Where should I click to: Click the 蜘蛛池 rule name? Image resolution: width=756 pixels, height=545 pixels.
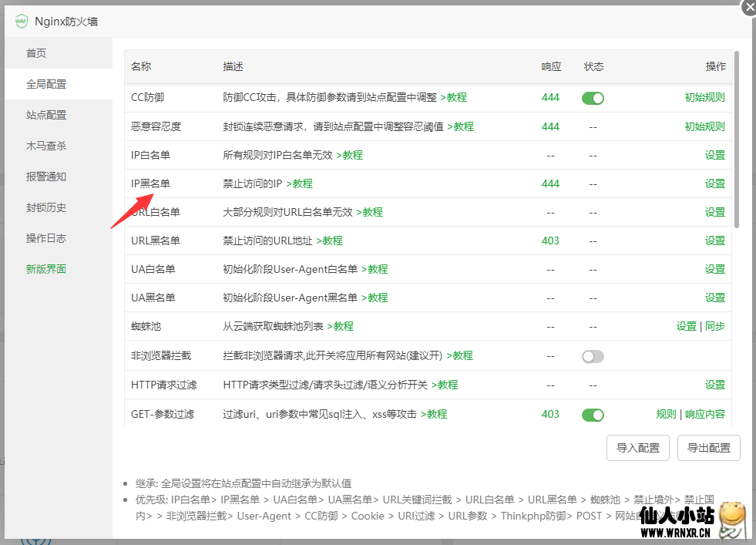click(x=146, y=326)
